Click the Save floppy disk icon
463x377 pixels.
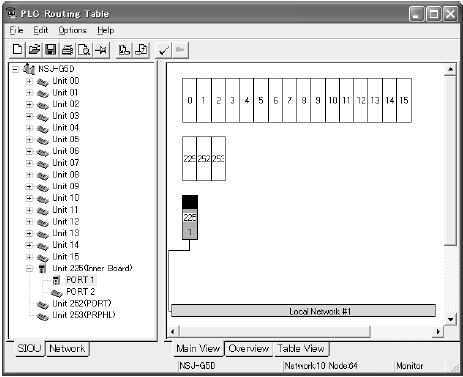[51, 50]
